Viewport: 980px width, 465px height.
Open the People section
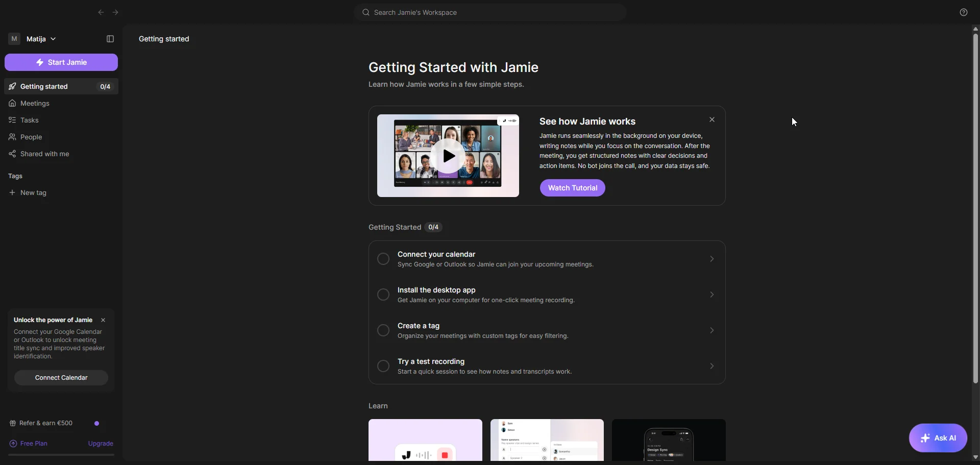(x=61, y=137)
